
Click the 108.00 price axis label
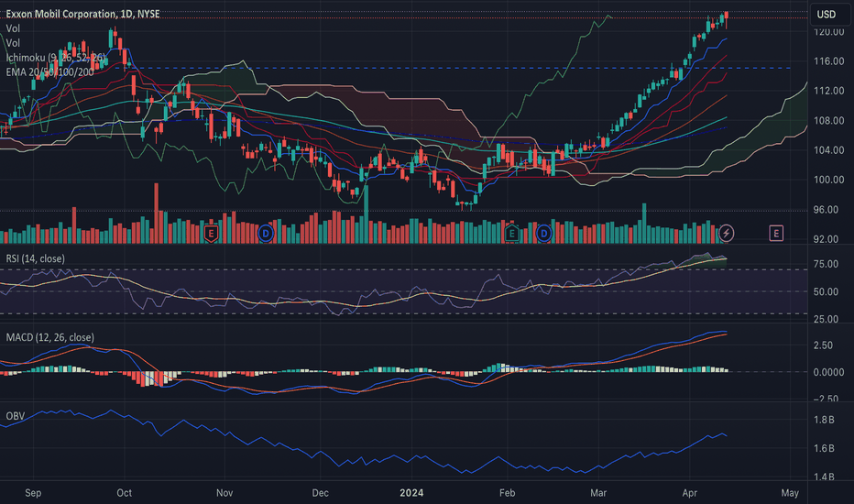click(x=828, y=120)
